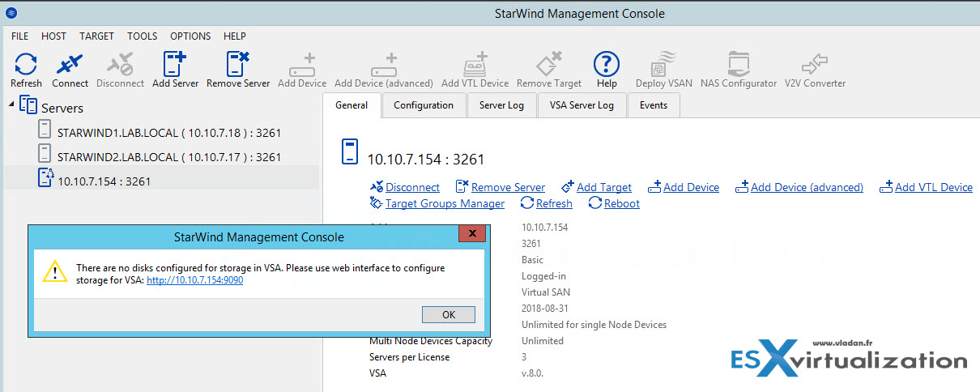Click 'Unlimited for single Node Devices' text
980x392 pixels.
pos(594,325)
